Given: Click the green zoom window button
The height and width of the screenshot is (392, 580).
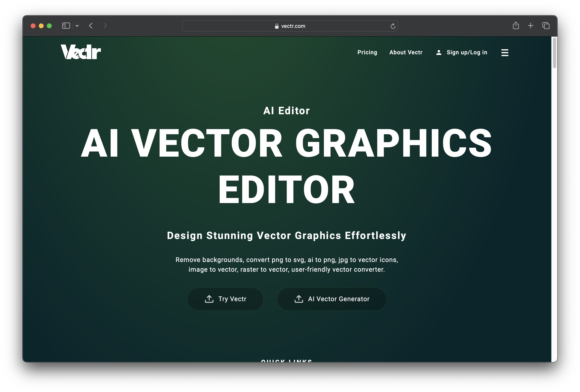Looking at the screenshot, I should click(49, 26).
